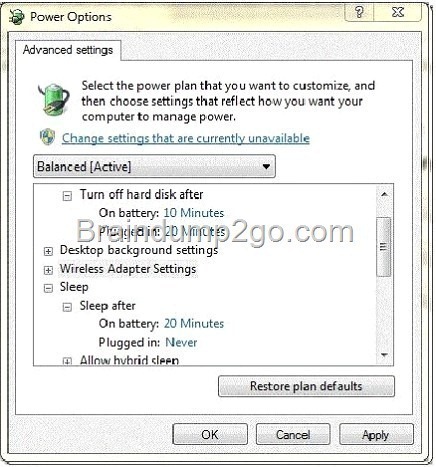Viewport: 436px width, 467px height.
Task: Expand the Allow hybrid sleep node
Action: click(x=67, y=361)
